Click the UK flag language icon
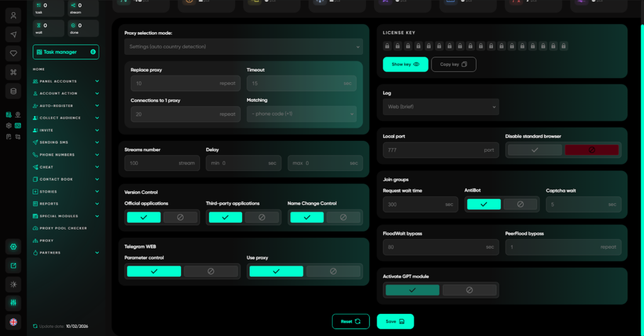This screenshot has width=644, height=336. point(13,322)
